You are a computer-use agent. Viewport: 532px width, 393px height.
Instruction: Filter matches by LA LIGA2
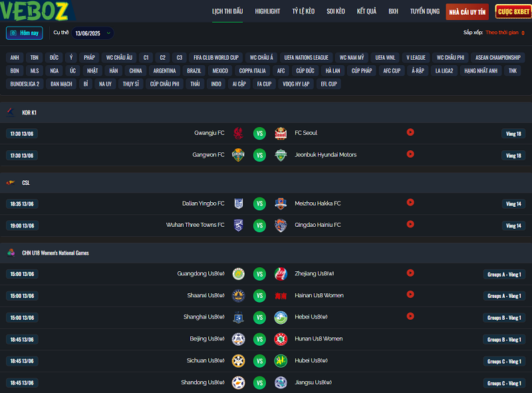click(x=444, y=71)
